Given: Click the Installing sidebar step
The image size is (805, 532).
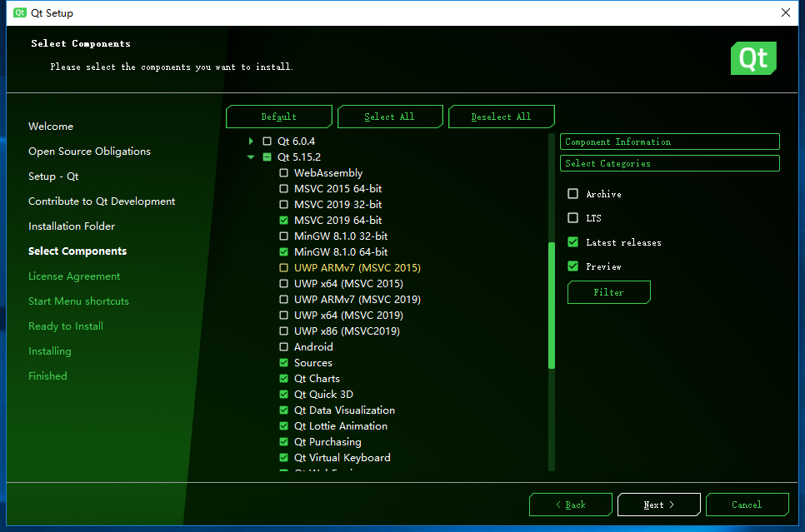Looking at the screenshot, I should tap(50, 351).
